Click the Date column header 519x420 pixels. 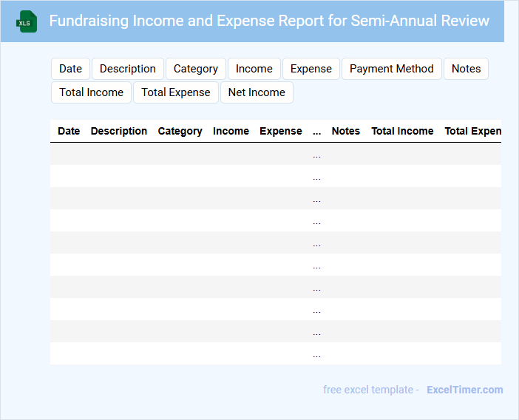(69, 131)
